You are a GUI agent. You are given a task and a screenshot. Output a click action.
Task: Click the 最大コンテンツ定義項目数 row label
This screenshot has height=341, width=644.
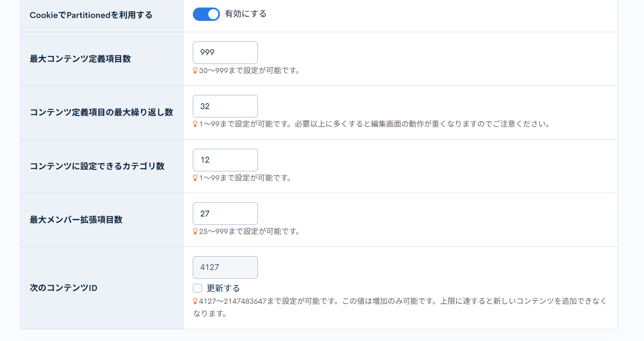click(x=80, y=59)
